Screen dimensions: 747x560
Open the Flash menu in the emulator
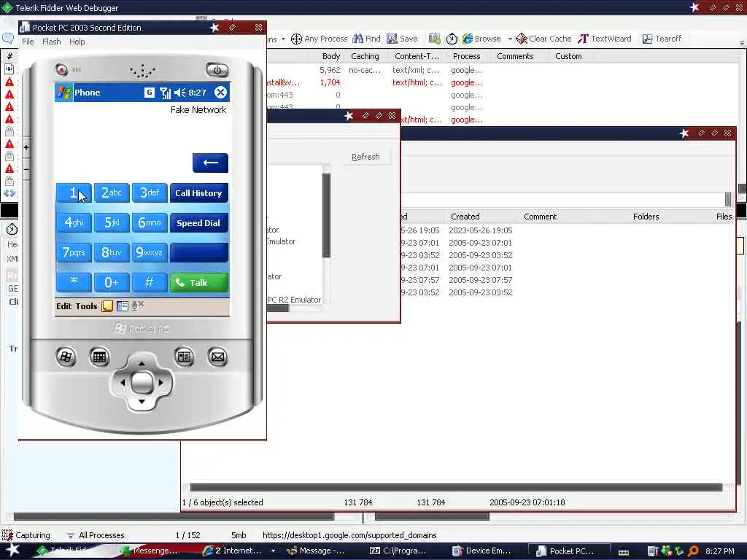click(52, 42)
